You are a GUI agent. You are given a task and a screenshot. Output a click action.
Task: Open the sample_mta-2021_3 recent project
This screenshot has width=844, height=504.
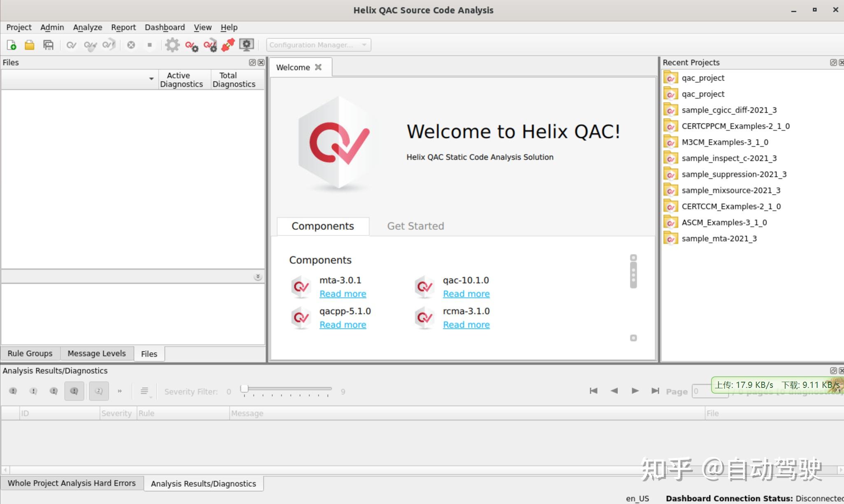(719, 238)
